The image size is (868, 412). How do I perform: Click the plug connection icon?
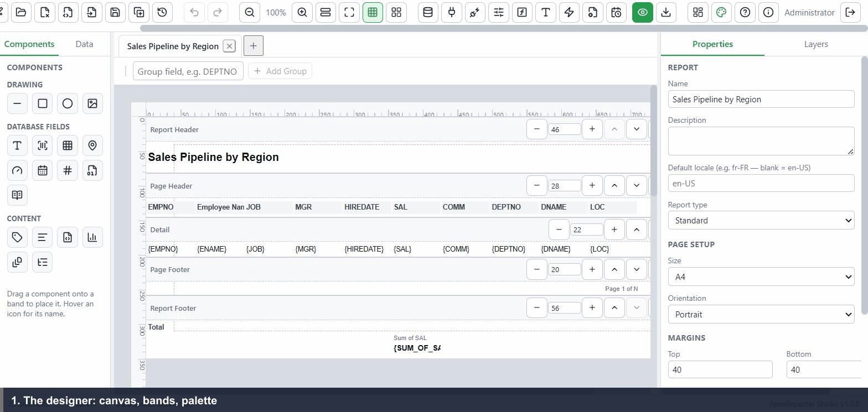452,12
